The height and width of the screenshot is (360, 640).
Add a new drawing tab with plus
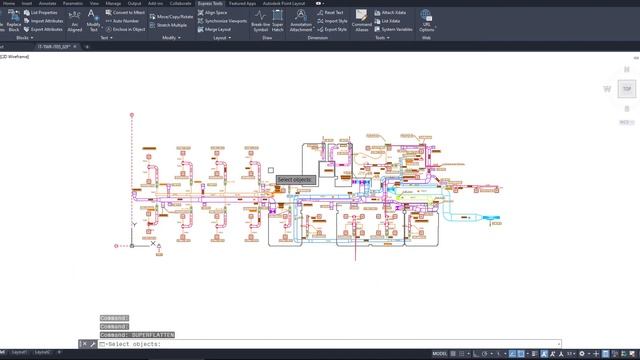pyautogui.click(x=87, y=47)
